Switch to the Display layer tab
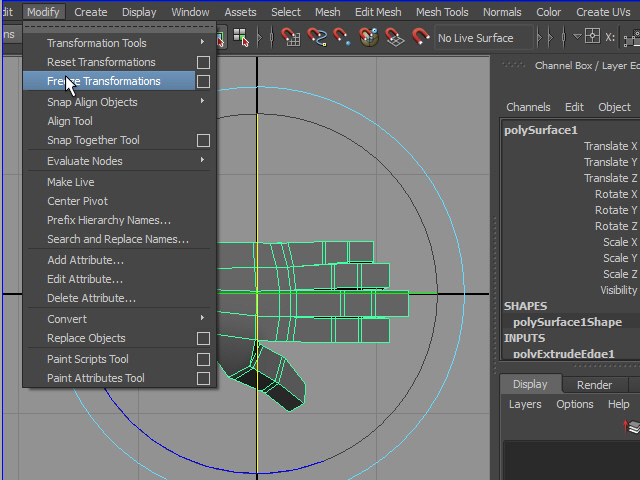Image resolution: width=640 pixels, height=480 pixels. tap(530, 384)
